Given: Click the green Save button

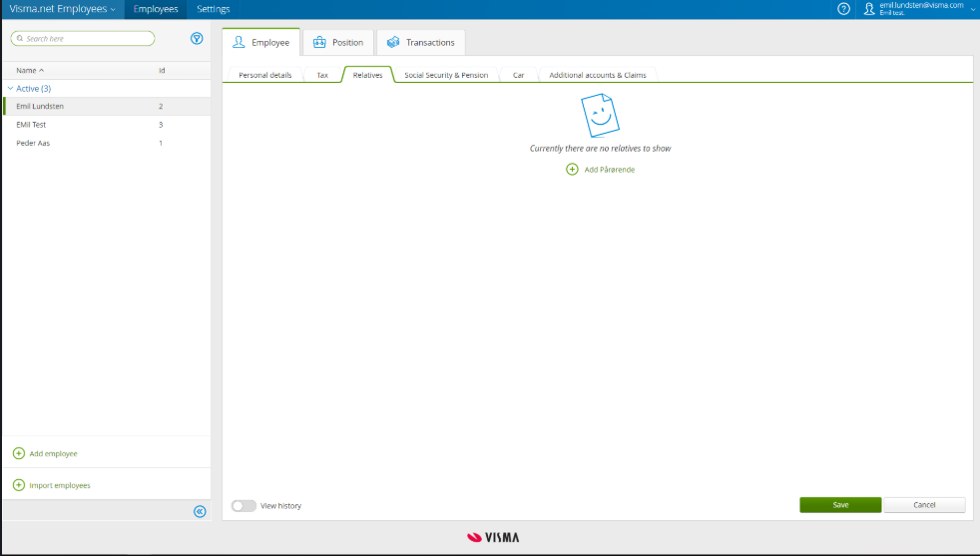Looking at the screenshot, I should pos(840,505).
